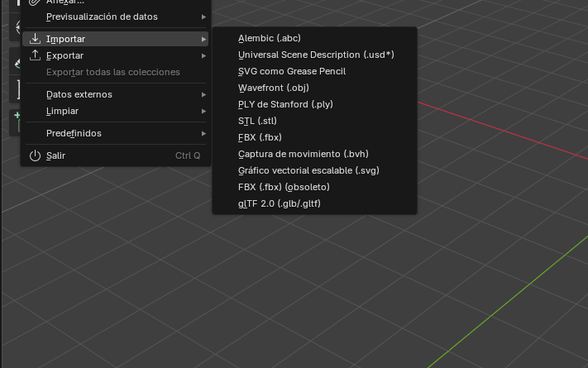Open the Datos externos submenu

click(115, 94)
